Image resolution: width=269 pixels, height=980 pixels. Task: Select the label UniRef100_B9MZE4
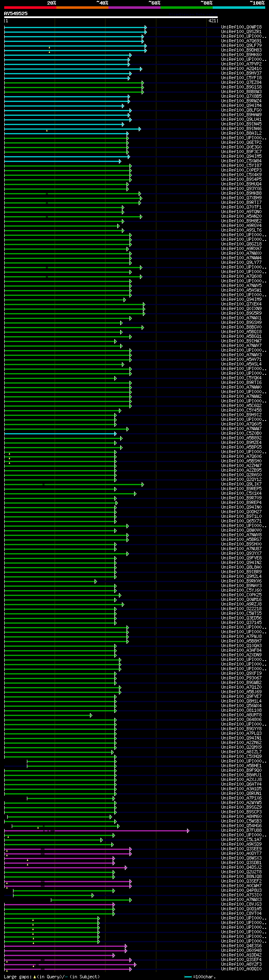pyautogui.click(x=241, y=443)
